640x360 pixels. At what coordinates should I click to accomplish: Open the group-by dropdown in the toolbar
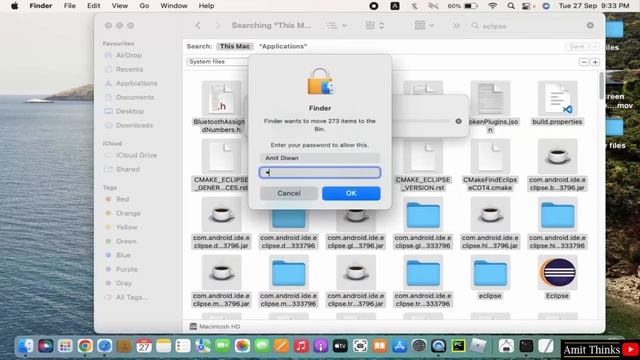424,26
